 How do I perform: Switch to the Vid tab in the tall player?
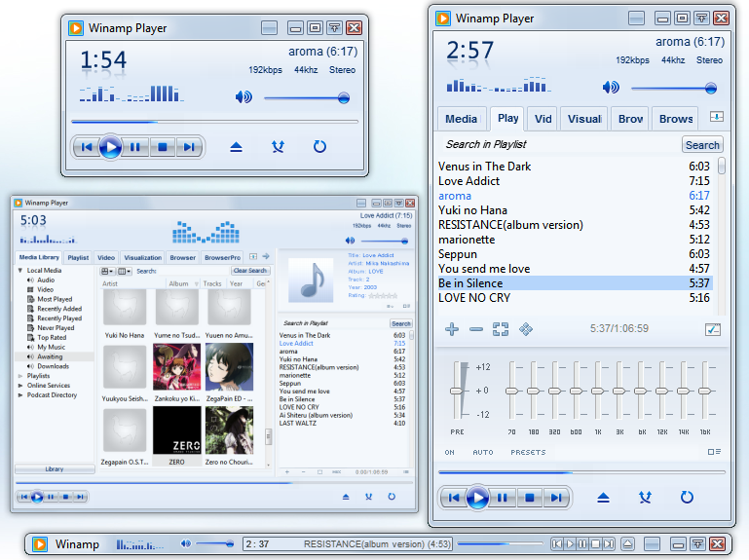(543, 119)
